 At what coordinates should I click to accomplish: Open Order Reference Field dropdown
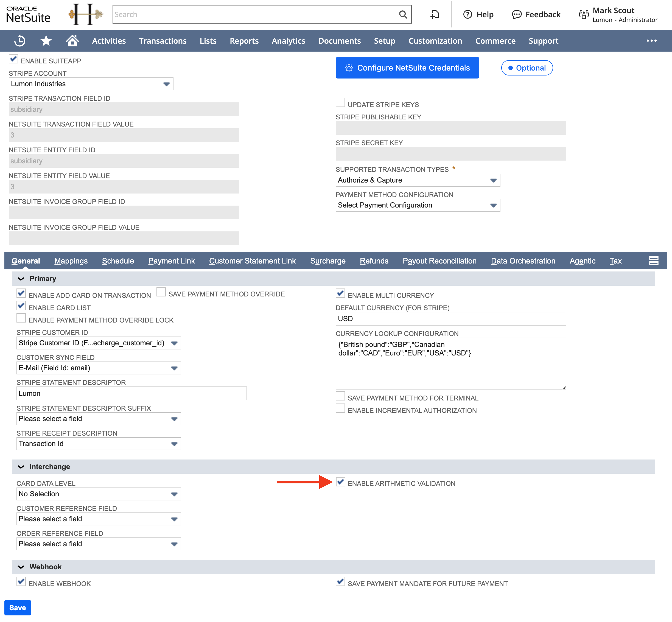(x=99, y=544)
